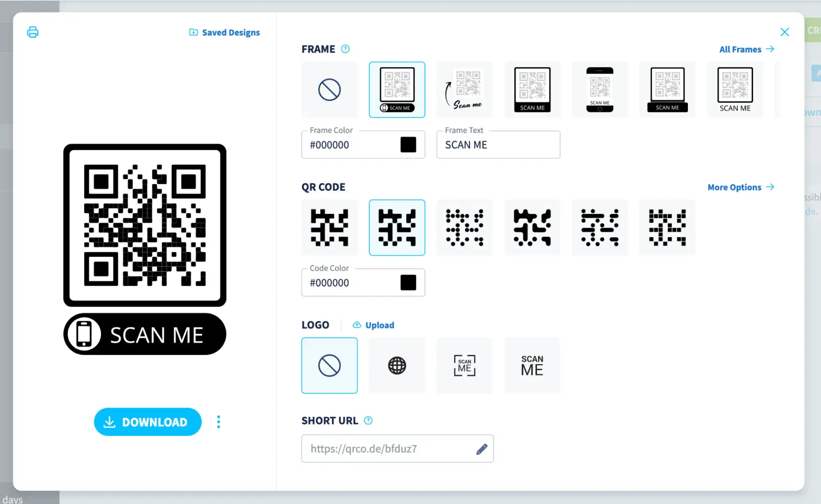Edit the Frame Text SCAN ME field

point(499,145)
